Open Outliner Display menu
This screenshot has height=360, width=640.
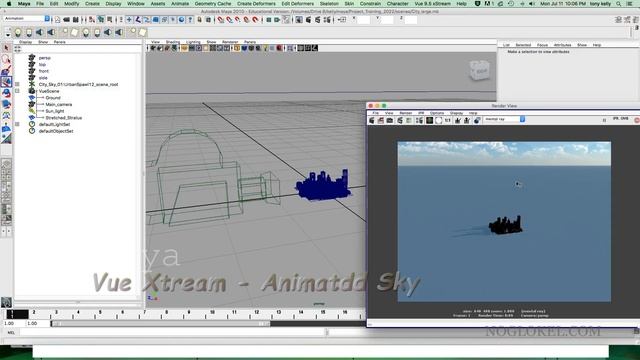point(25,42)
